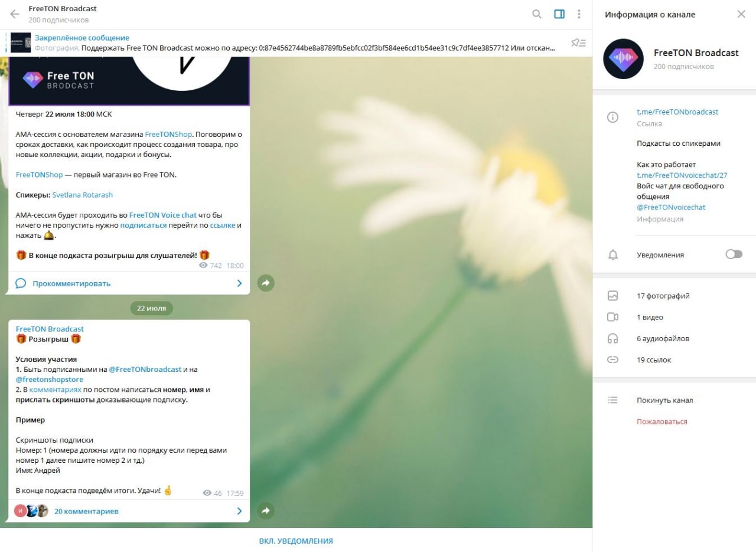Toggle the Уведомления notifications switch
The height and width of the screenshot is (552, 756).
click(x=734, y=254)
